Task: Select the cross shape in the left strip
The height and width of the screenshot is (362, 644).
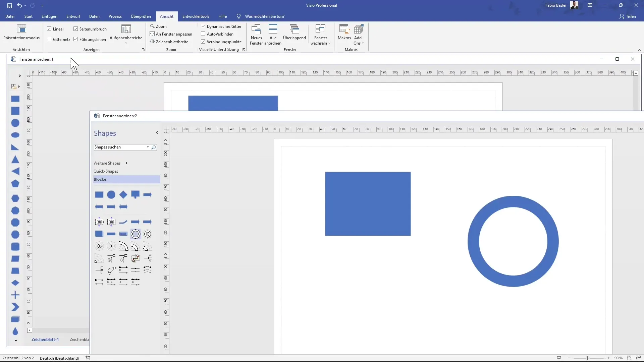Action: (15, 295)
